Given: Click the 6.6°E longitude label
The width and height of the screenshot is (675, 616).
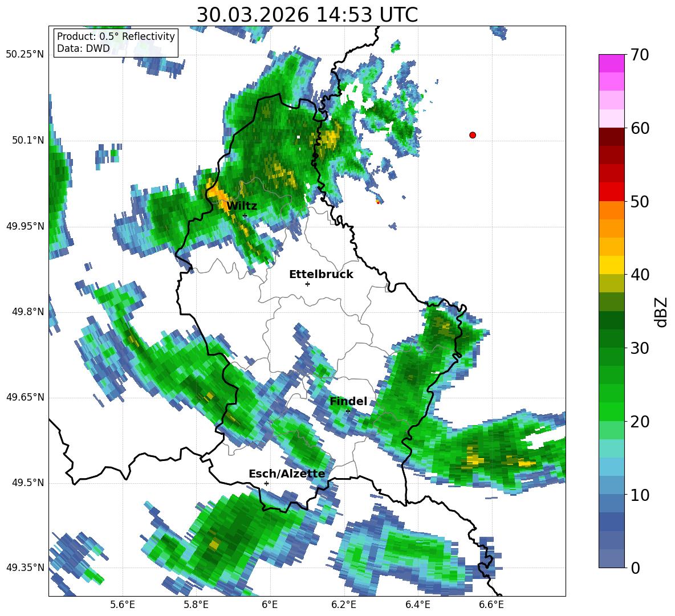Looking at the screenshot, I should pyautogui.click(x=491, y=605).
